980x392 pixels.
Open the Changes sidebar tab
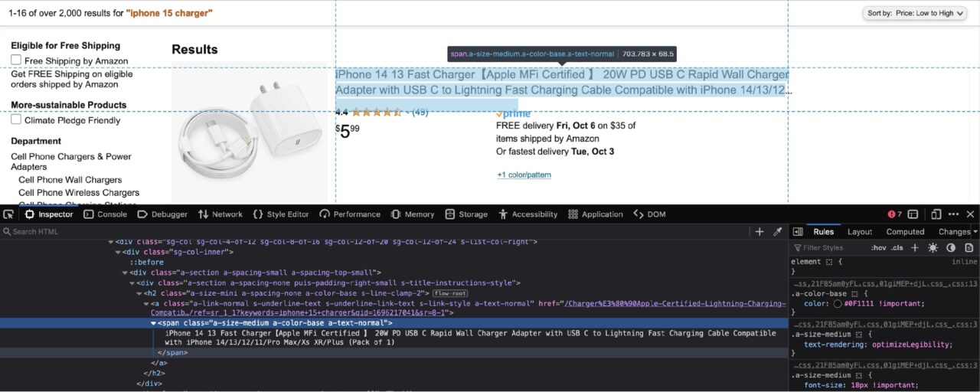pos(954,231)
